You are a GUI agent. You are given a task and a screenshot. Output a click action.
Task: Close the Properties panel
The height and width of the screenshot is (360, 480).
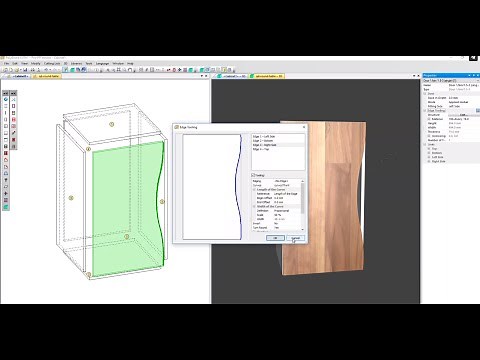(478, 76)
